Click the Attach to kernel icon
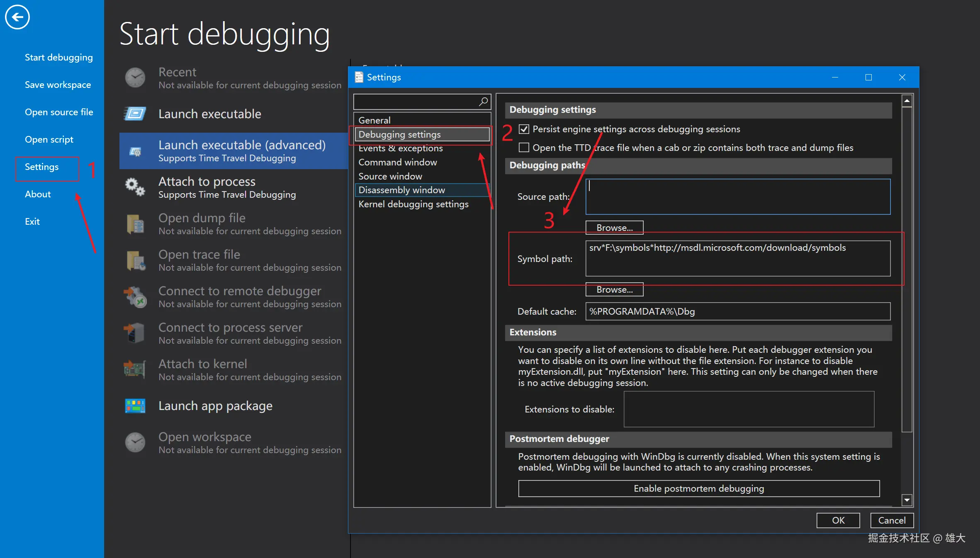Viewport: 980px width, 558px height. tap(135, 369)
